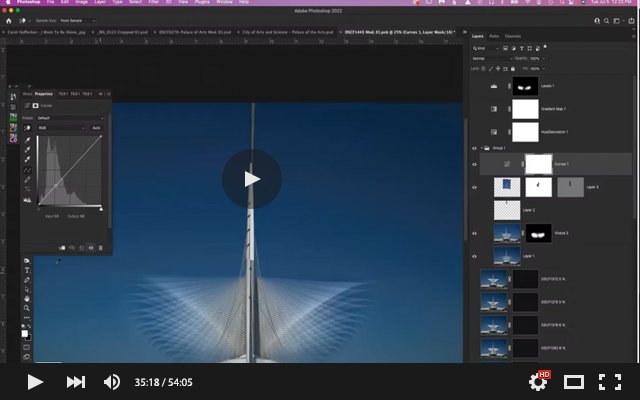The height and width of the screenshot is (400, 640).
Task: Open the Help menu
Action: click(x=244, y=2)
